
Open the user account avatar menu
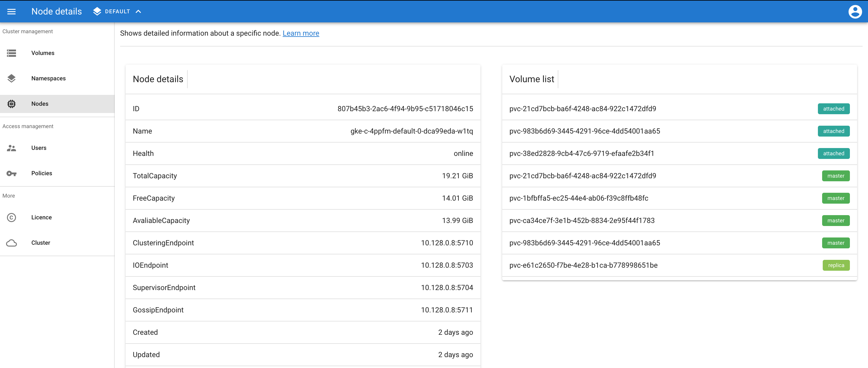tap(855, 11)
